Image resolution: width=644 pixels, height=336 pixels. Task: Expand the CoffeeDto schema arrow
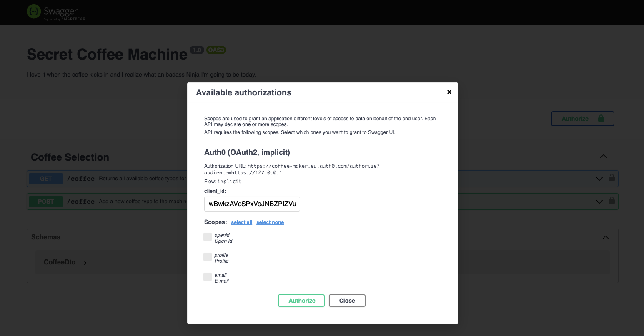[x=85, y=263]
